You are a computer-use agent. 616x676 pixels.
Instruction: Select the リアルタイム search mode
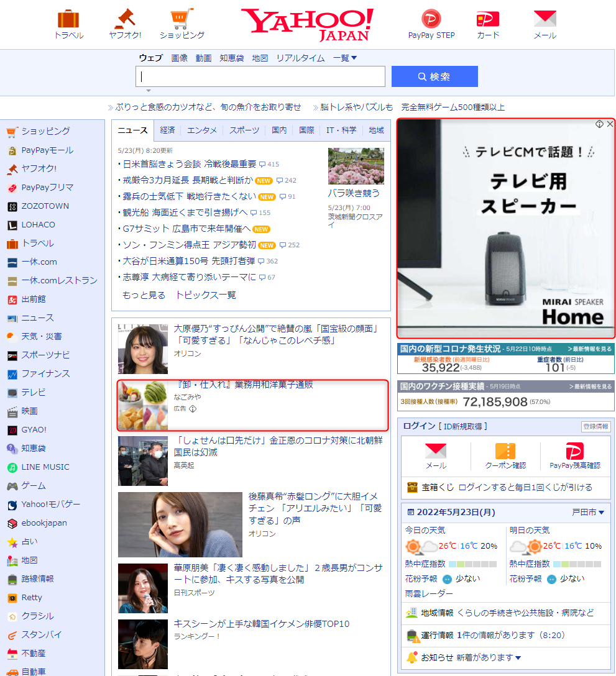coord(300,58)
